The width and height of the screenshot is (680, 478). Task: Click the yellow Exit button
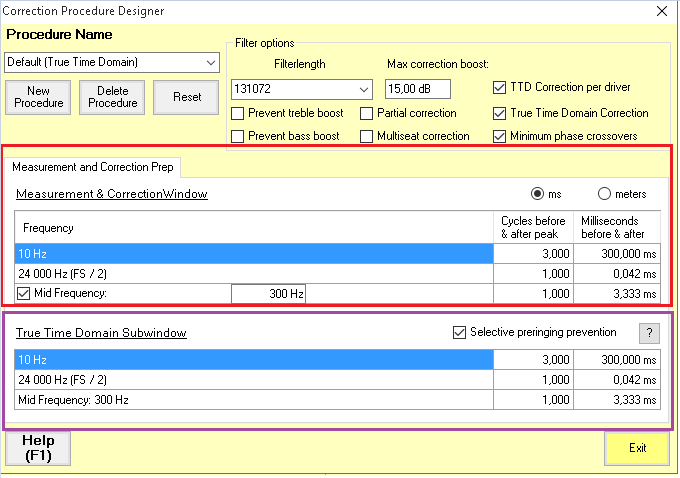[637, 448]
